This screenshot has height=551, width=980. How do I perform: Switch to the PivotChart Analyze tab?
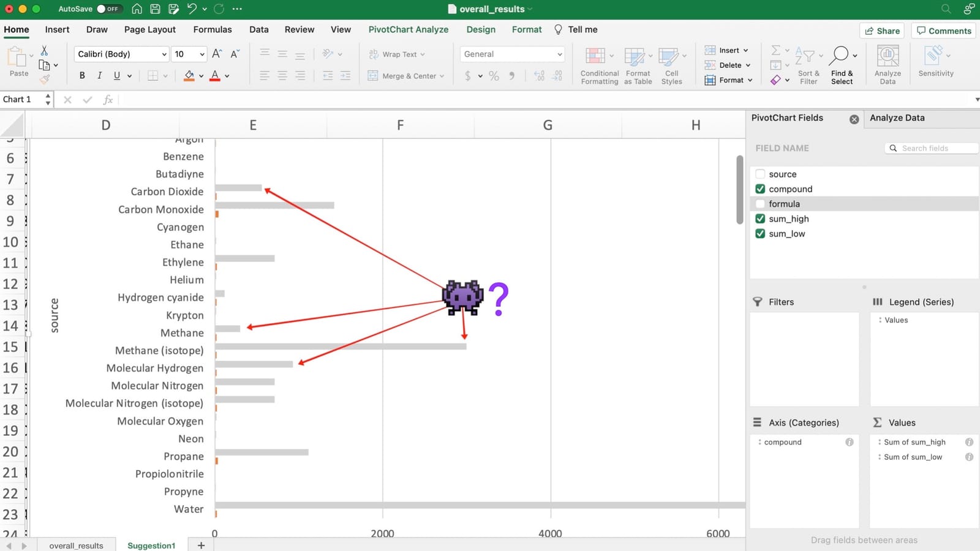click(x=408, y=29)
